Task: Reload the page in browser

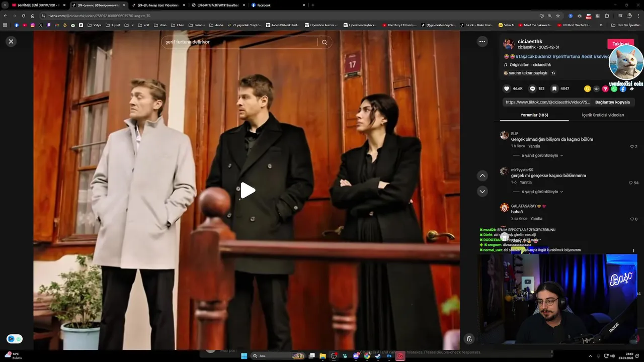Action: click(23, 16)
